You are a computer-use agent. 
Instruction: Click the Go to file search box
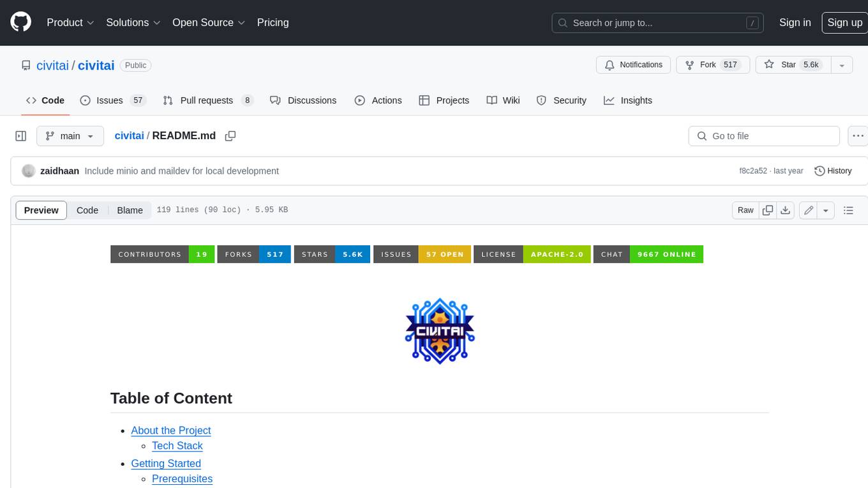coord(764,136)
